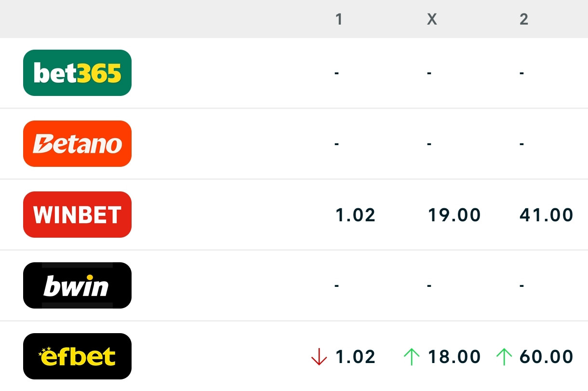Select column header 2 (away win)
588x391 pixels.
(x=524, y=19)
